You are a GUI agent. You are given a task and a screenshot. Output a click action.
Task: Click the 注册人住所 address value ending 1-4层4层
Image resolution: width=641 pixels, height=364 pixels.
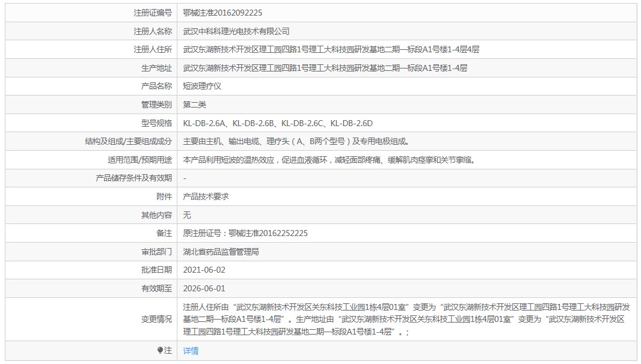tap(331, 49)
